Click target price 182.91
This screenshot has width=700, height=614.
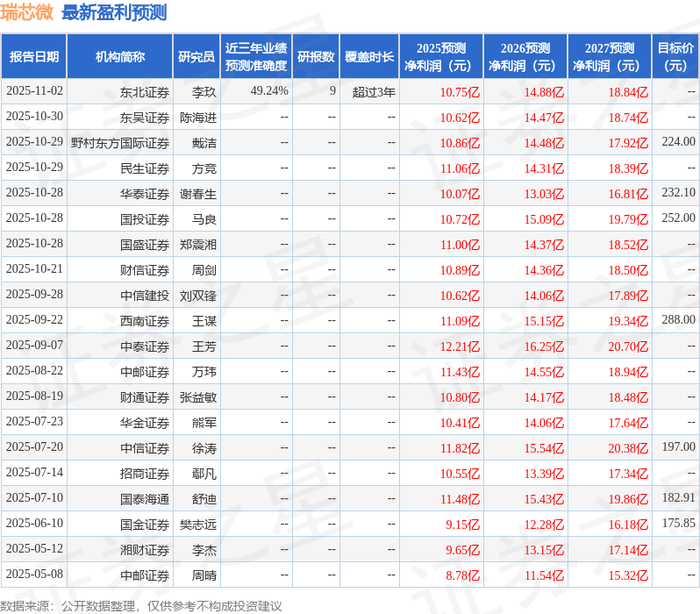tap(678, 498)
